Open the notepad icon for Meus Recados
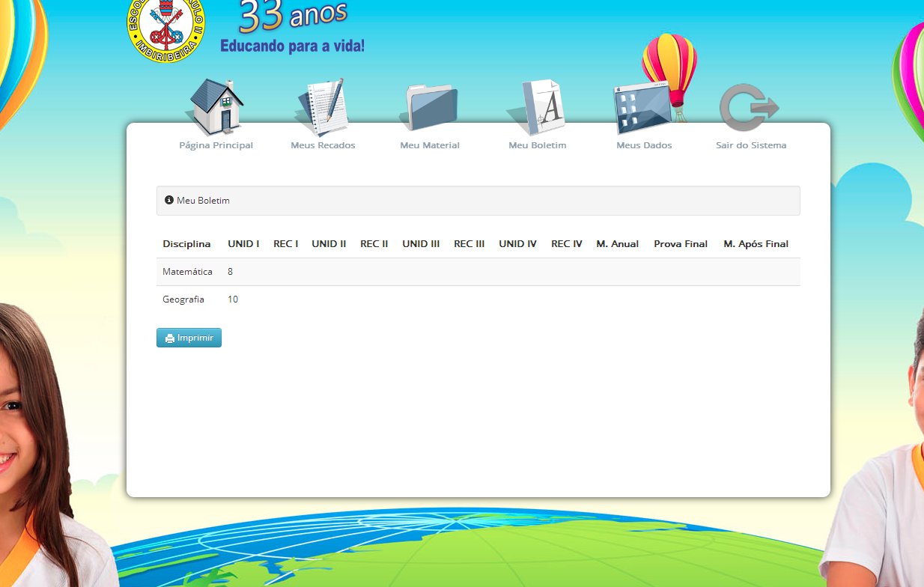 [x=323, y=106]
